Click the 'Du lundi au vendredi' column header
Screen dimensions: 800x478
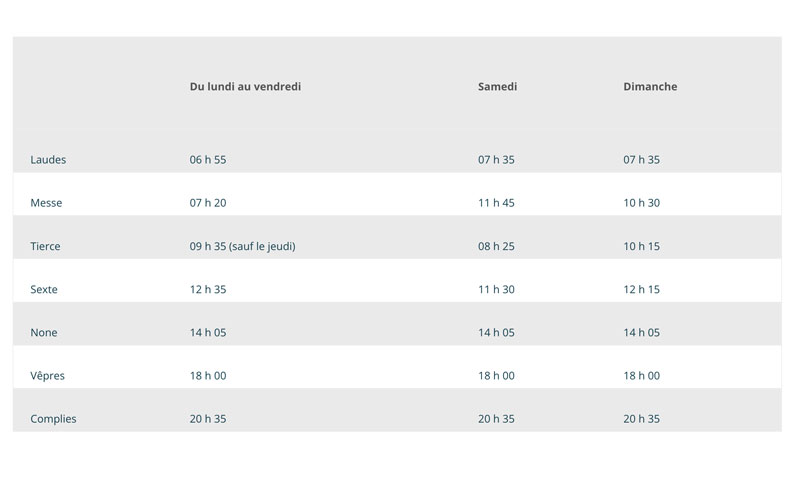pos(245,87)
